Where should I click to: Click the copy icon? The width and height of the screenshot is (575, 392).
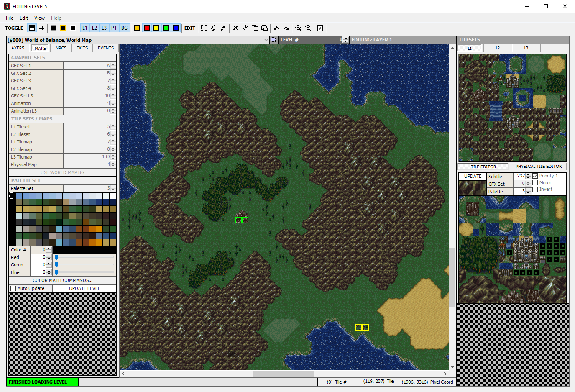[255, 28]
